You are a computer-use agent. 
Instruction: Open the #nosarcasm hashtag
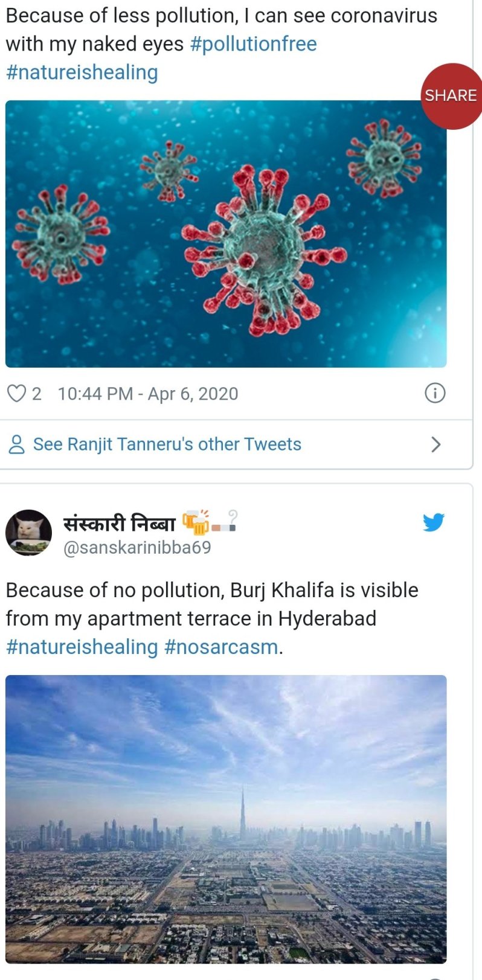pyautogui.click(x=221, y=647)
